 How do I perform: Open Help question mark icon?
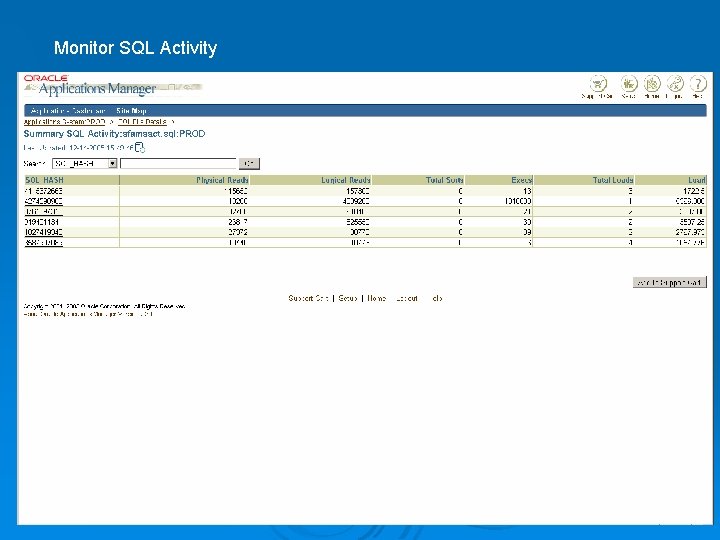point(698,84)
